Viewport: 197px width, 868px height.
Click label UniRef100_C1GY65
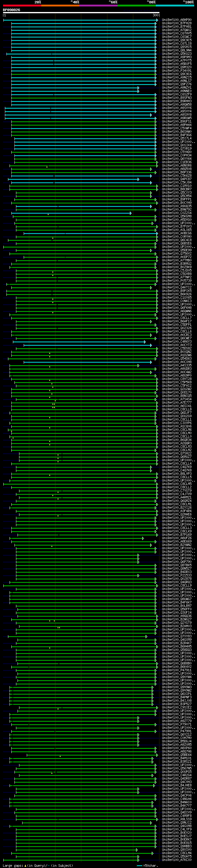(177, 297)
